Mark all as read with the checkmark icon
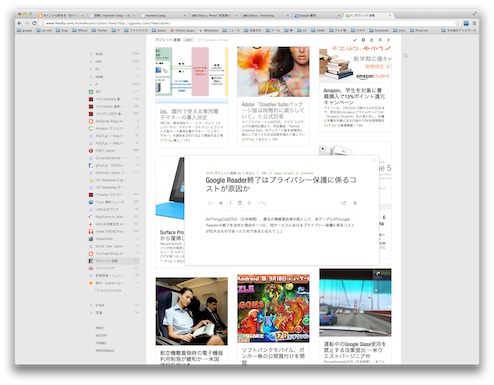Screen dimensions: 494x385 click(x=355, y=40)
